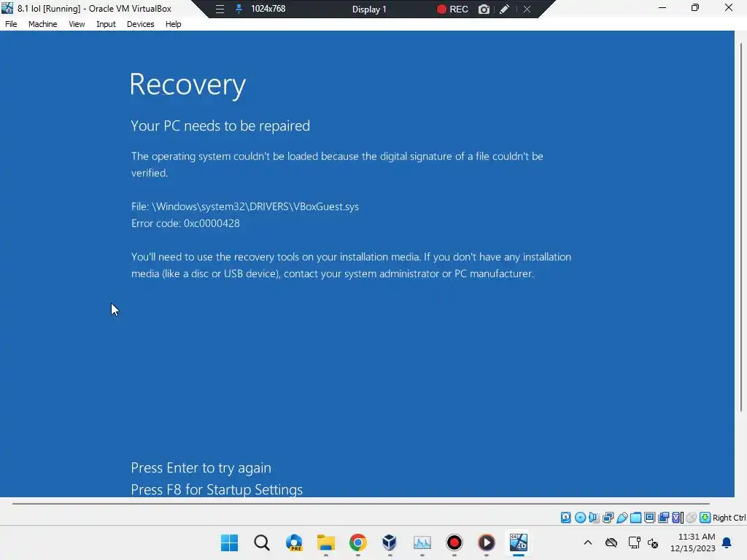Click the mouse integration indicator icon

pyautogui.click(x=692, y=517)
